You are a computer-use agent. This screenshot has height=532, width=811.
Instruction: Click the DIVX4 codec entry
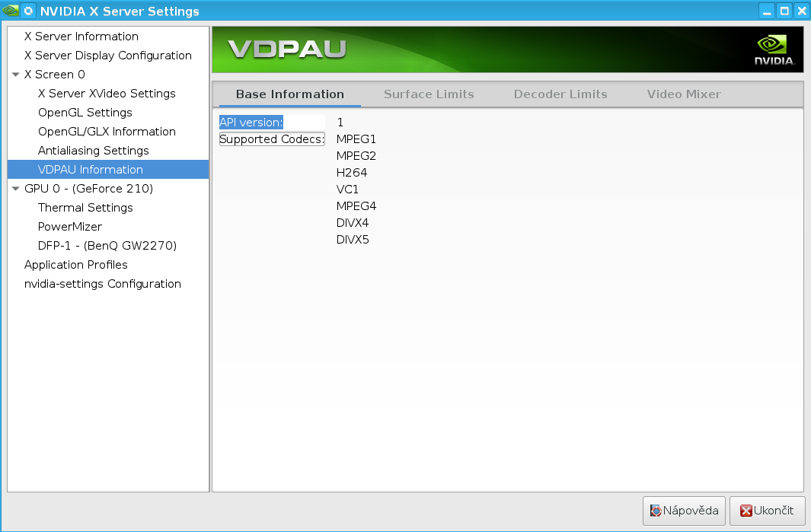tap(353, 223)
